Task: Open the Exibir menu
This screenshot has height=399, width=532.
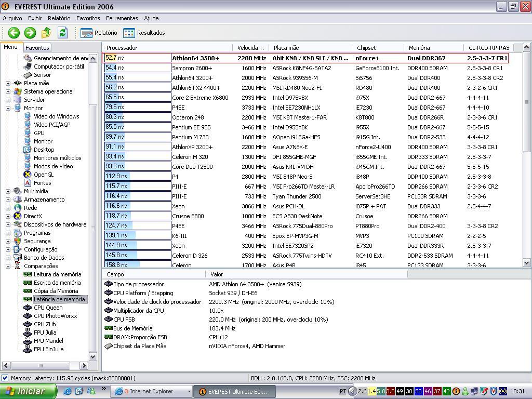Action: tap(35, 18)
